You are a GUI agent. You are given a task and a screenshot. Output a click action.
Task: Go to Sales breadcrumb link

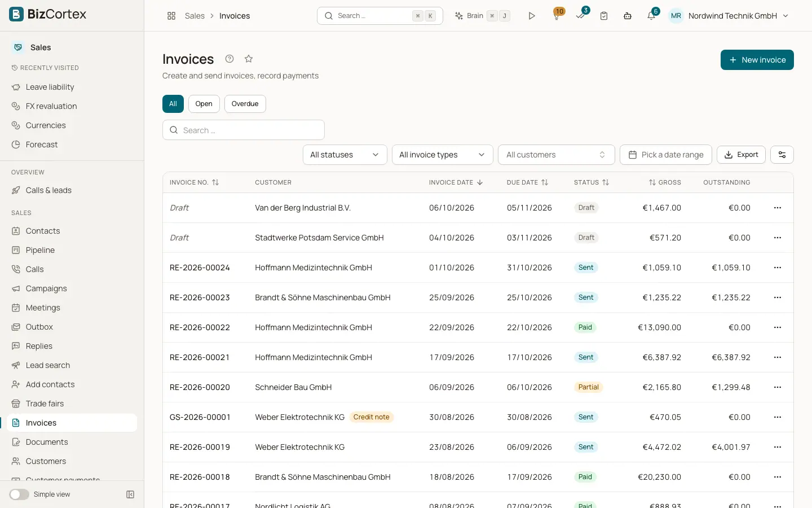pos(195,16)
